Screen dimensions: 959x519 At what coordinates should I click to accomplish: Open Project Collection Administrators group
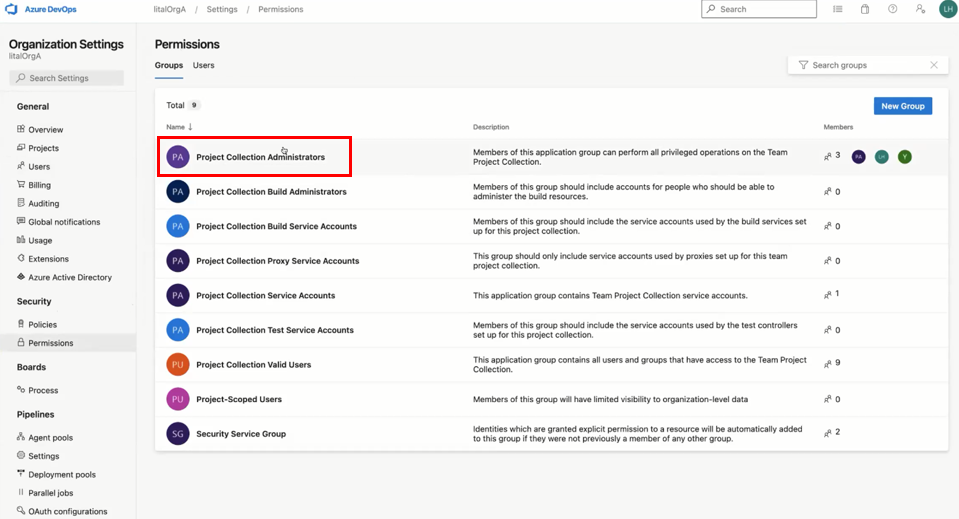click(x=261, y=157)
